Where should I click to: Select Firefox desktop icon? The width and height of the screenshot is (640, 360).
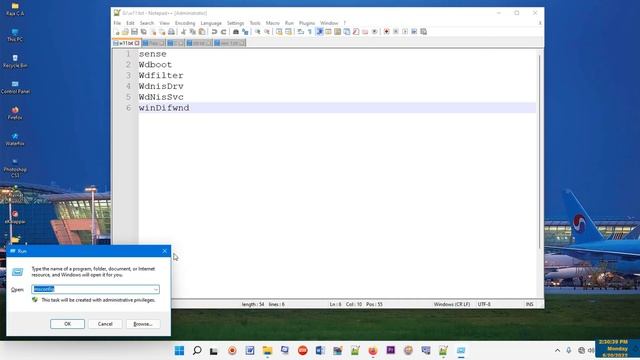point(15,113)
